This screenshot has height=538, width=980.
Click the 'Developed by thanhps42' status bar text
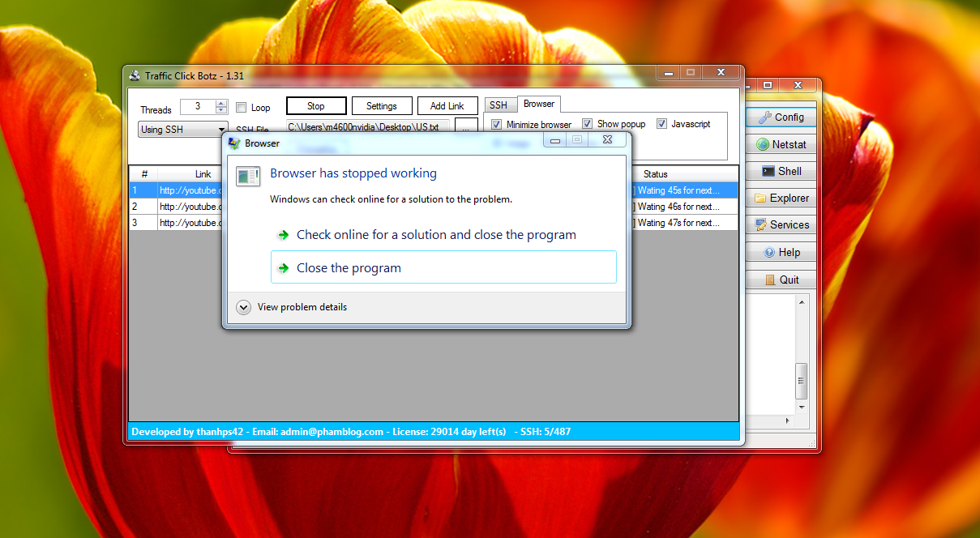click(187, 432)
